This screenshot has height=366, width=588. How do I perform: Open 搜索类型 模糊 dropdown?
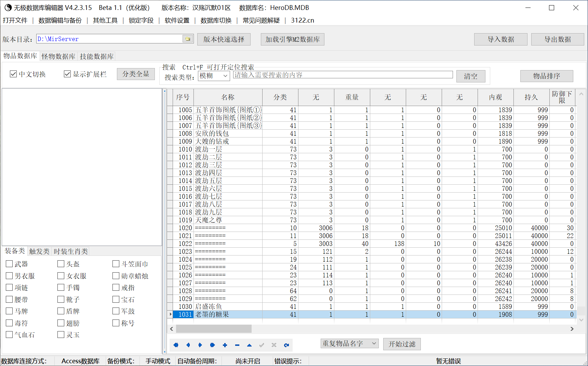(x=214, y=76)
